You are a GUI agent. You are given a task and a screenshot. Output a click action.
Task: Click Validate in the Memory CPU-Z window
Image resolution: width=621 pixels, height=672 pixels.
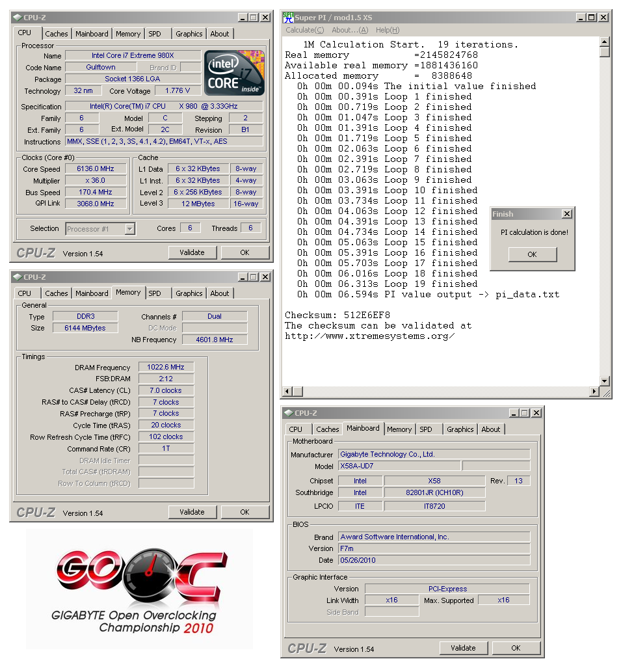pos(192,512)
